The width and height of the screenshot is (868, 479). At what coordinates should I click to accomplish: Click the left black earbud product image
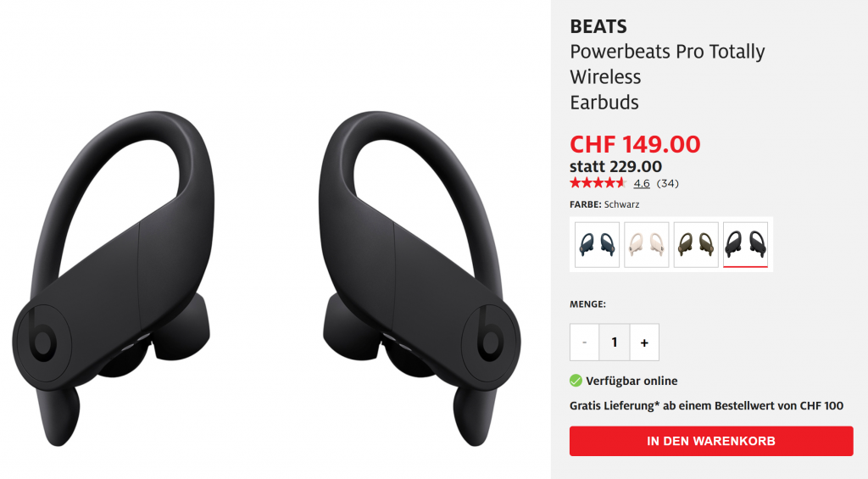(x=114, y=279)
